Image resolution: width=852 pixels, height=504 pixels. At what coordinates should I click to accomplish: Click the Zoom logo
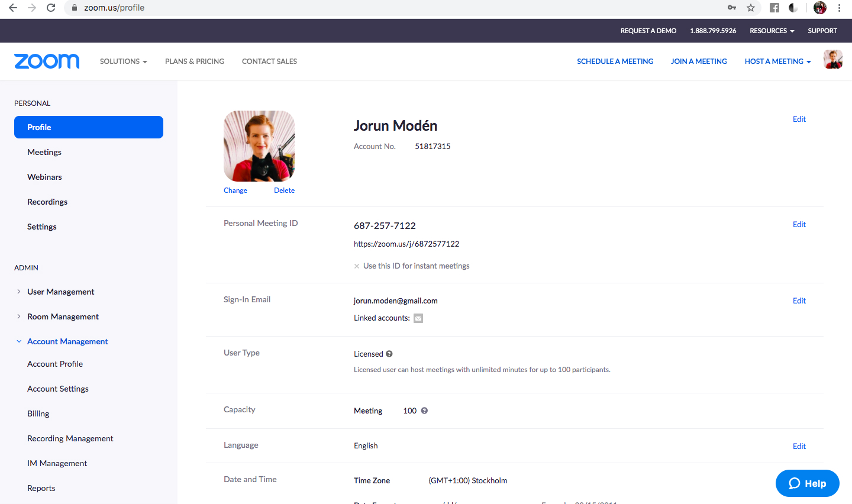pyautogui.click(x=47, y=61)
